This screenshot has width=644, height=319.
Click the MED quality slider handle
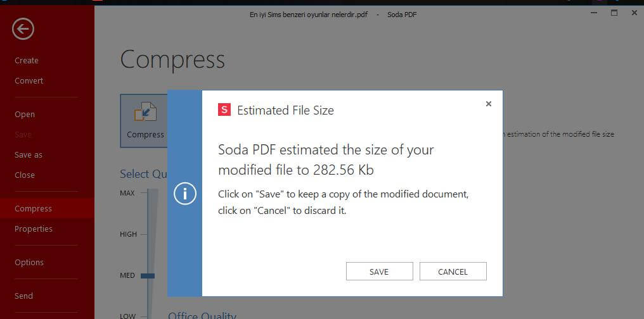point(148,276)
